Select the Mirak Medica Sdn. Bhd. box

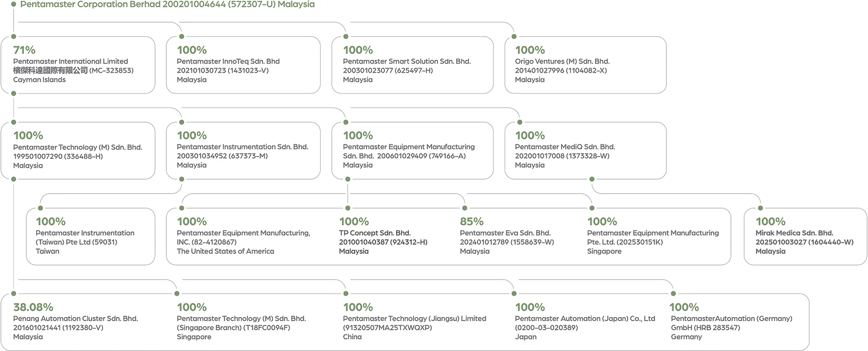tap(805, 237)
